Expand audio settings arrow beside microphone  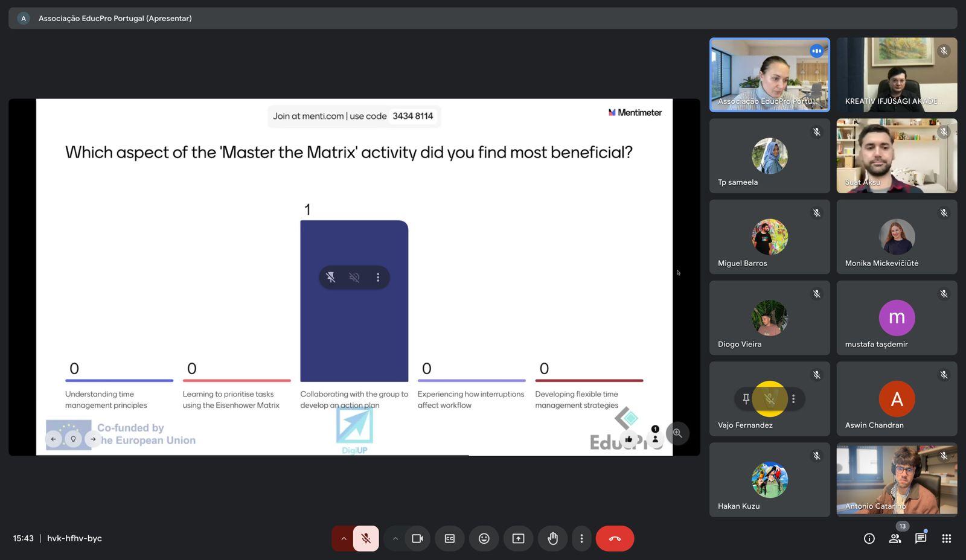pos(344,538)
